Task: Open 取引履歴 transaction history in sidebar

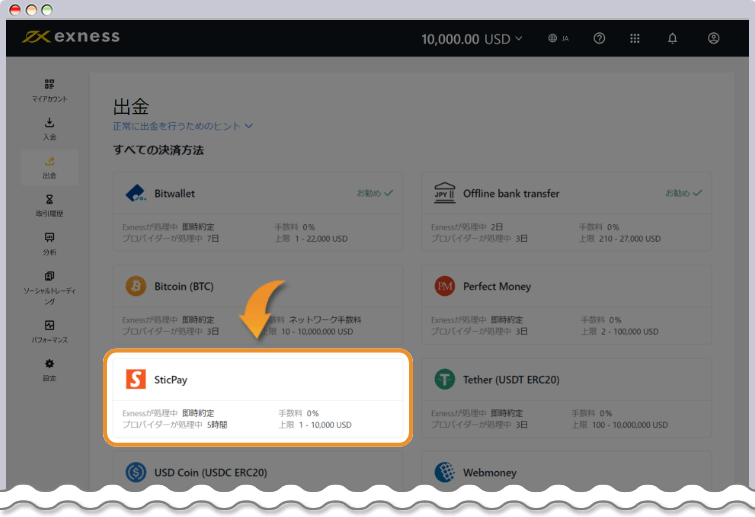Action: [50, 206]
